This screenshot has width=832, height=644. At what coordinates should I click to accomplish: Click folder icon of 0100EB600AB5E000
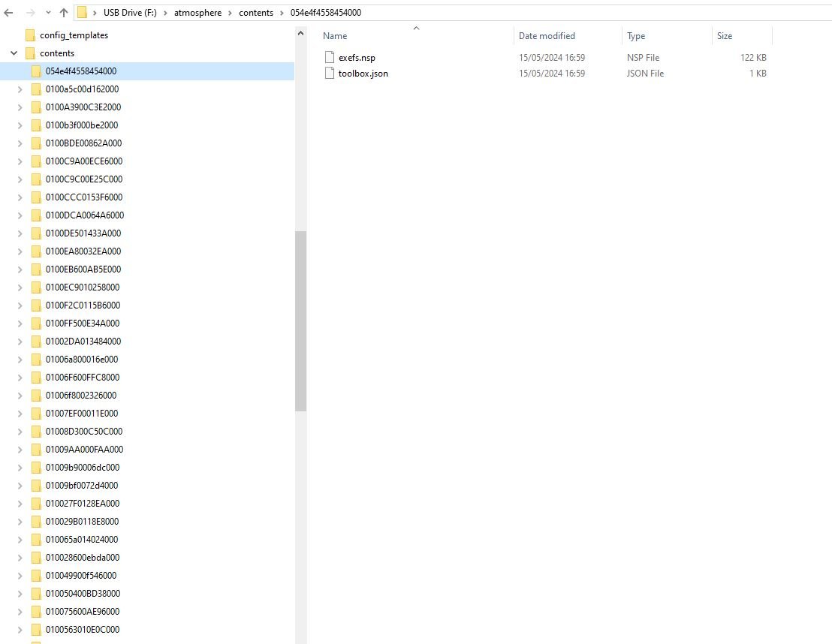36,269
